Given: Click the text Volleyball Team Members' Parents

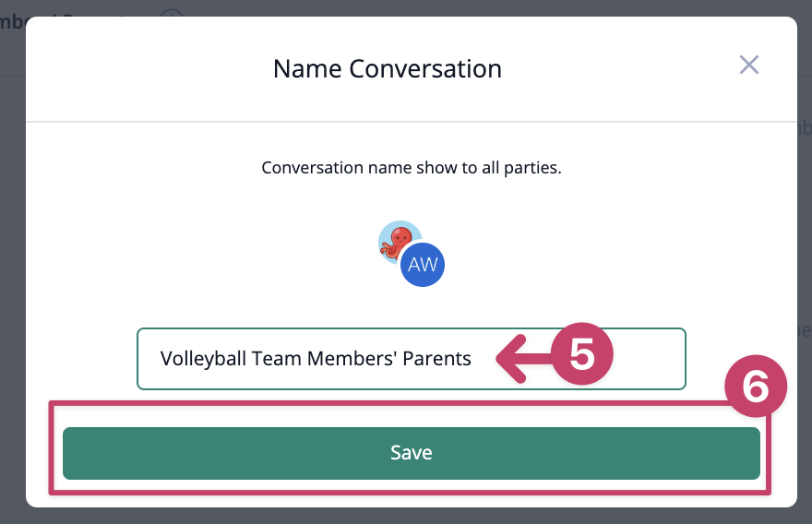Looking at the screenshot, I should click(x=316, y=359).
